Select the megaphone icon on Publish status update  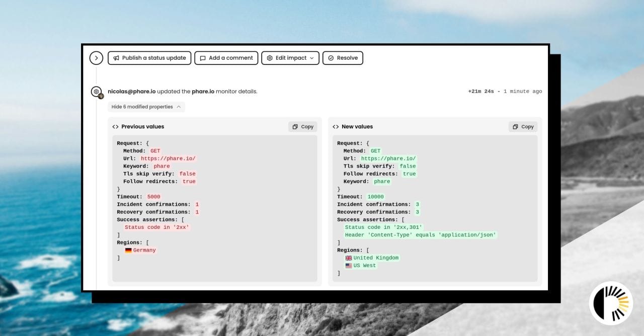pos(116,58)
